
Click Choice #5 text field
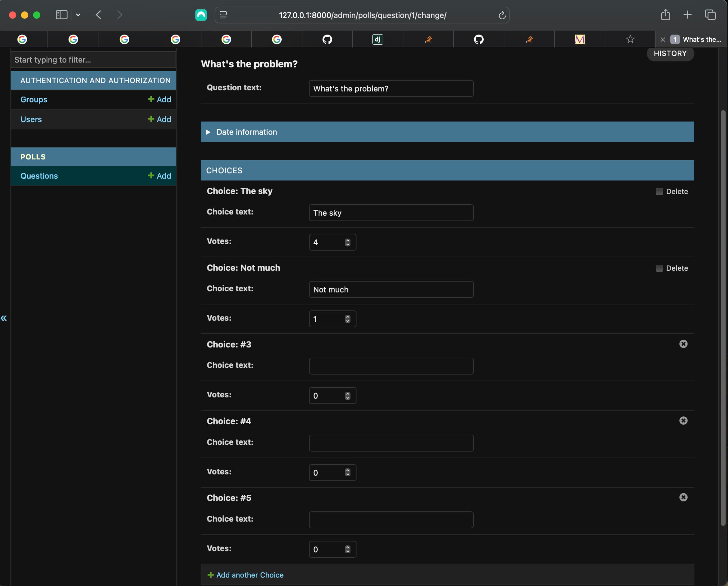(x=391, y=520)
